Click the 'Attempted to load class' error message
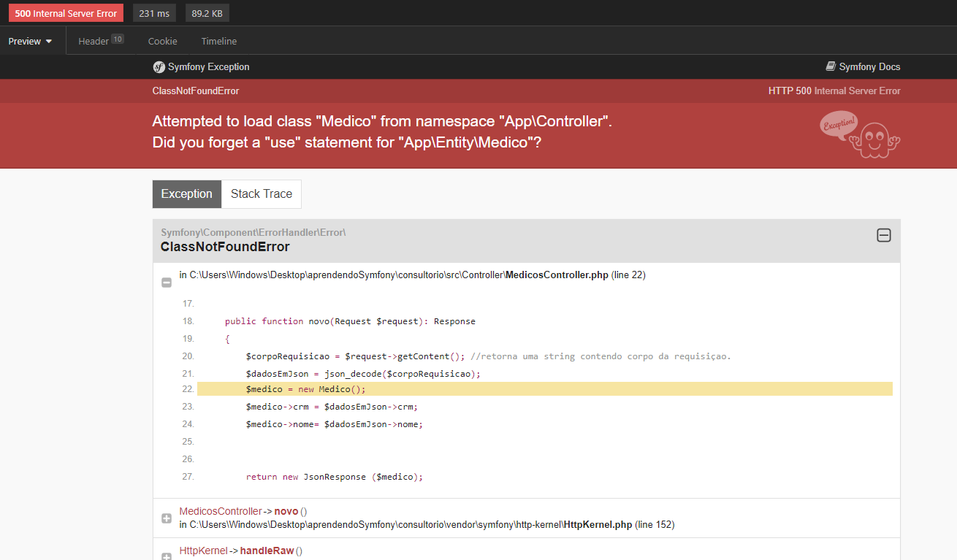 pos(382,132)
